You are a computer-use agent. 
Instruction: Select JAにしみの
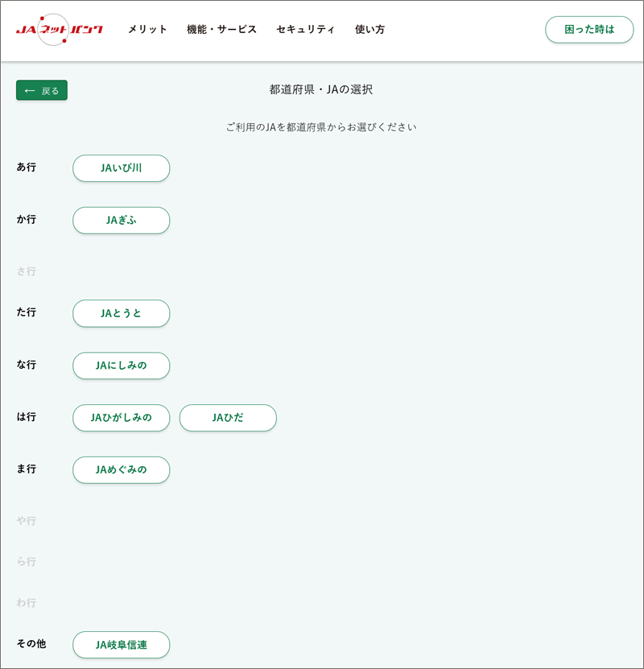click(121, 365)
